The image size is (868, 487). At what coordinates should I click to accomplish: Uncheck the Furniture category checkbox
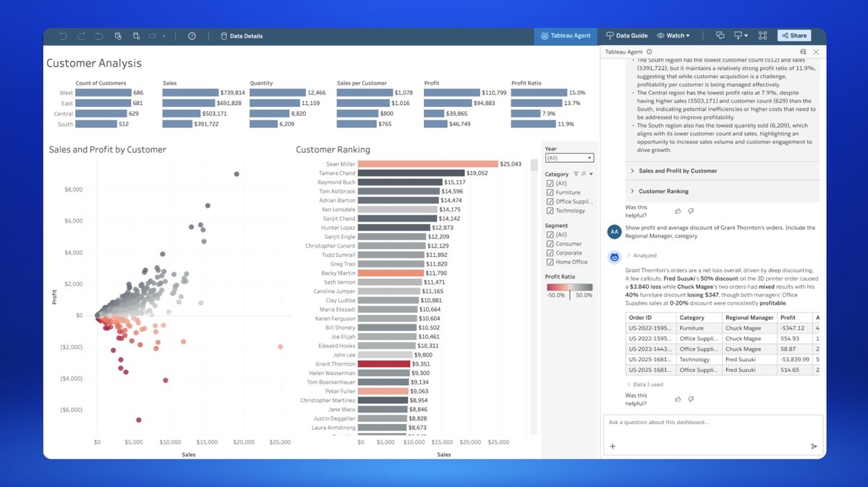coord(550,192)
